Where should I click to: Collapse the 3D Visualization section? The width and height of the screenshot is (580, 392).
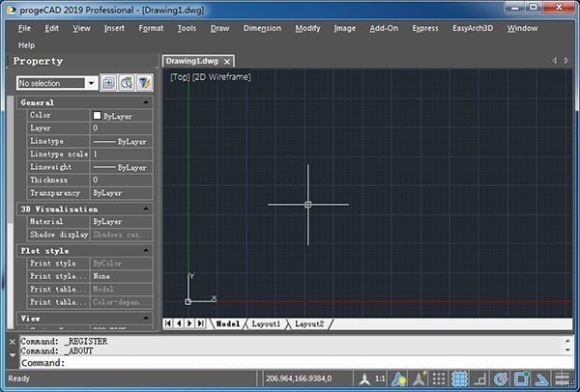coord(146,209)
